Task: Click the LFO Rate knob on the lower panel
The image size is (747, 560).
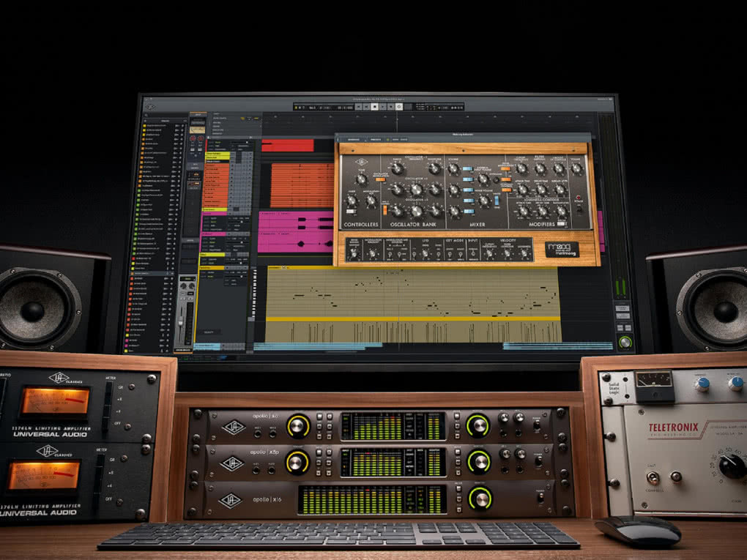Action: click(425, 253)
